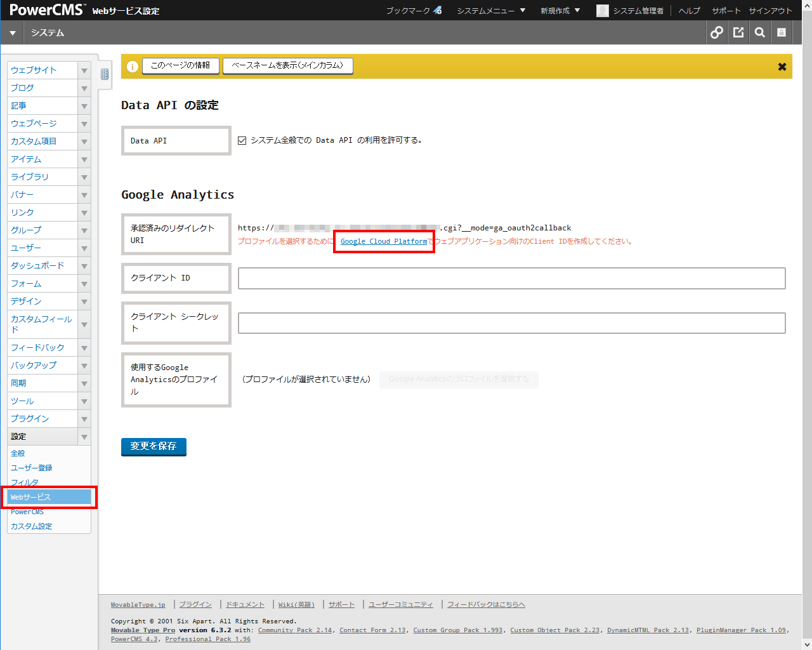812x650 pixels.
Task: Open the システムメニュー dropdown
Action: 491,11
